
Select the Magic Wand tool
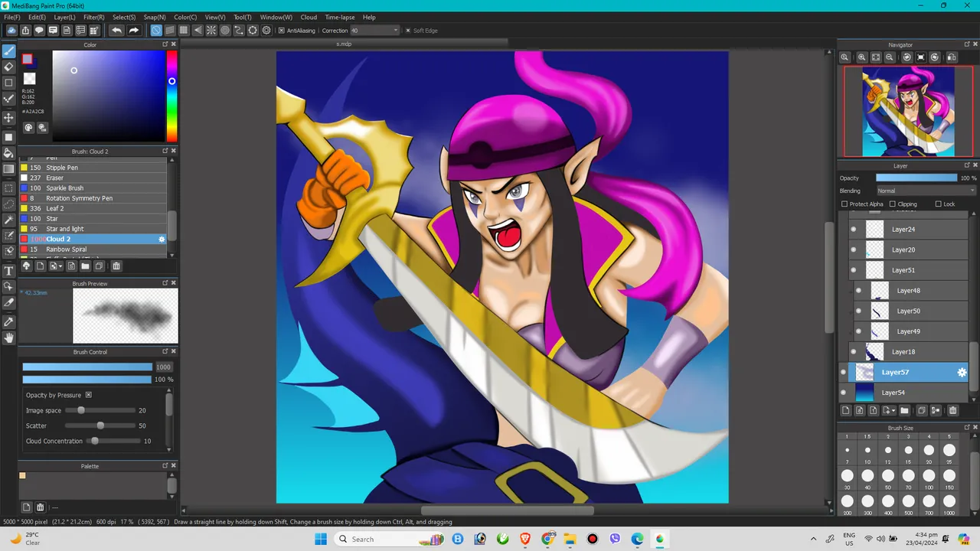[9, 220]
